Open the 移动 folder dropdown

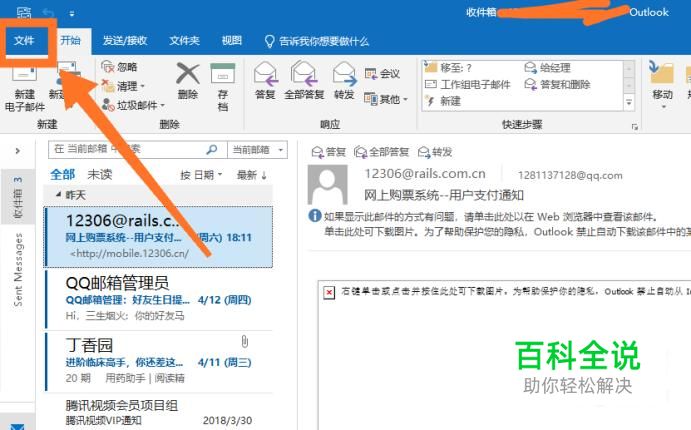click(x=662, y=86)
